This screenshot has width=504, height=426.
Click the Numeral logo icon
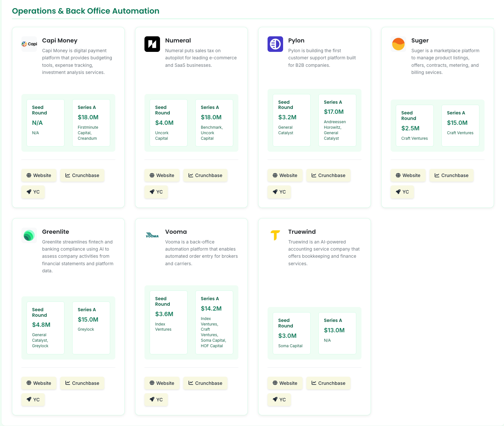click(x=152, y=44)
